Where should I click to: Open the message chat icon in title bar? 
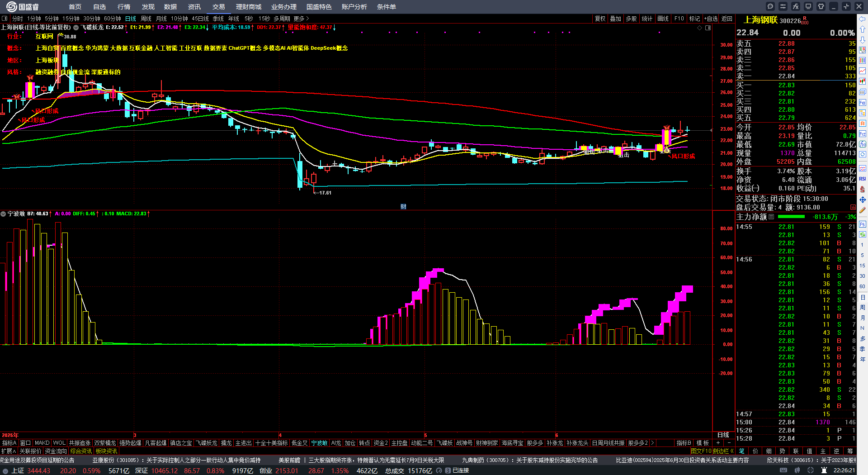click(770, 6)
